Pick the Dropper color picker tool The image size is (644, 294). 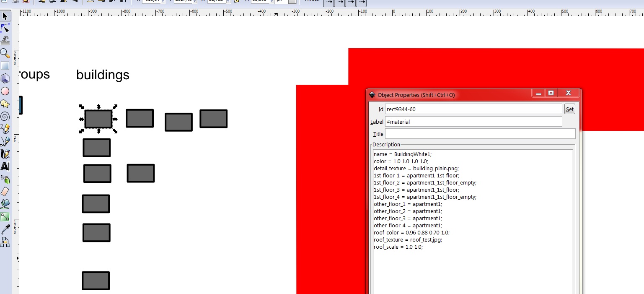[x=5, y=229]
